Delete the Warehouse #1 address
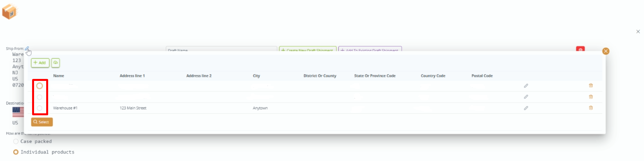 591,108
